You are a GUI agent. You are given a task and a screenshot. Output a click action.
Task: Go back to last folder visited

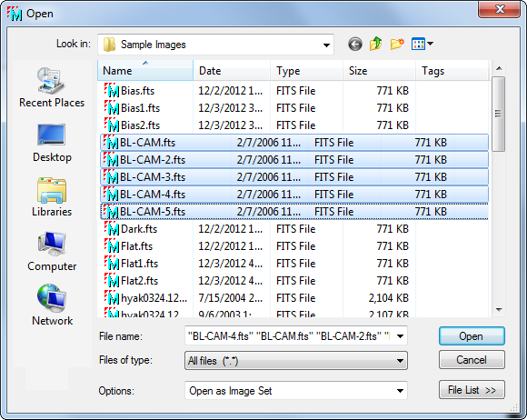pyautogui.click(x=355, y=44)
